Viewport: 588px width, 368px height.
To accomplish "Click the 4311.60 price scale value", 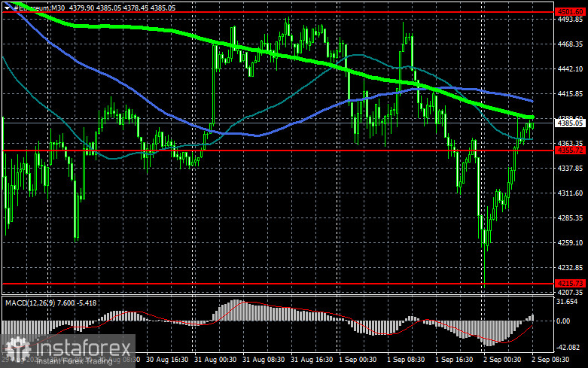I will 571,193.
